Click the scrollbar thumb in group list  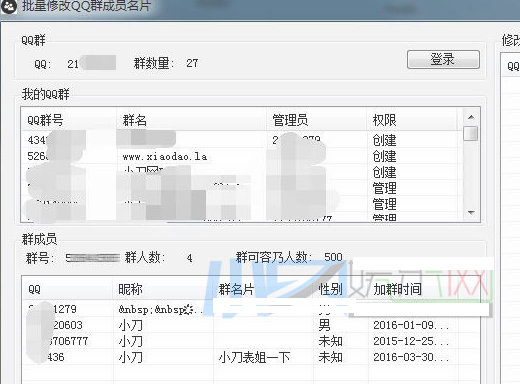[470, 133]
